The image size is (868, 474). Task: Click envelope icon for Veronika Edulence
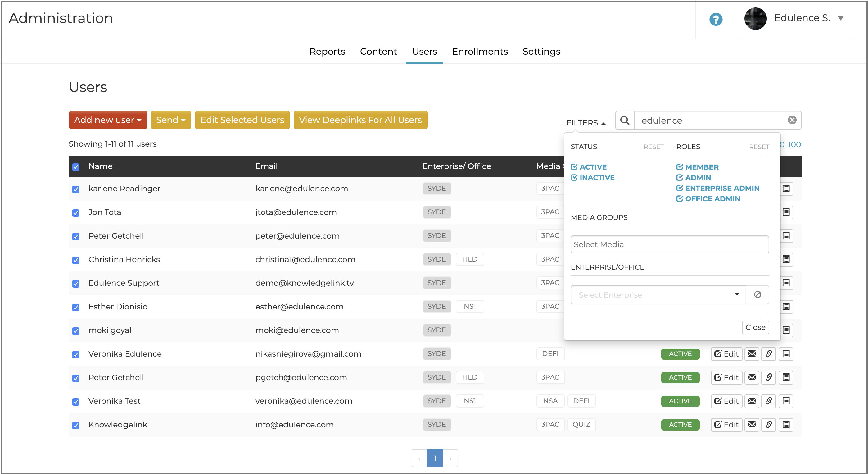[x=752, y=354]
